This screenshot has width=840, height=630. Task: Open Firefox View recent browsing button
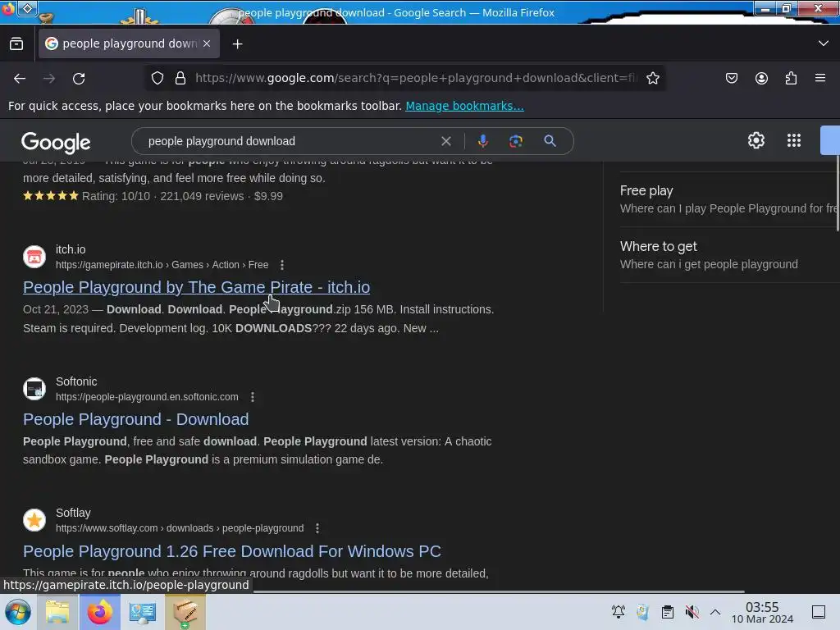pyautogui.click(x=16, y=43)
